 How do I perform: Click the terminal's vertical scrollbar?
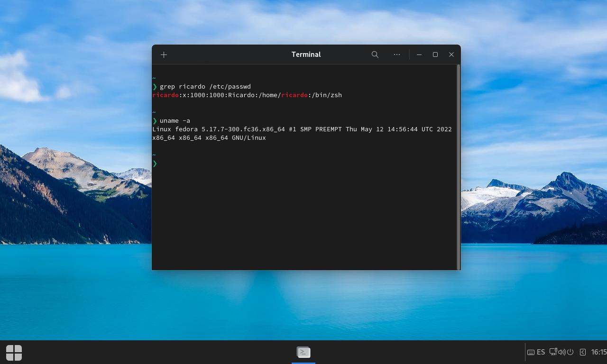tap(459, 167)
